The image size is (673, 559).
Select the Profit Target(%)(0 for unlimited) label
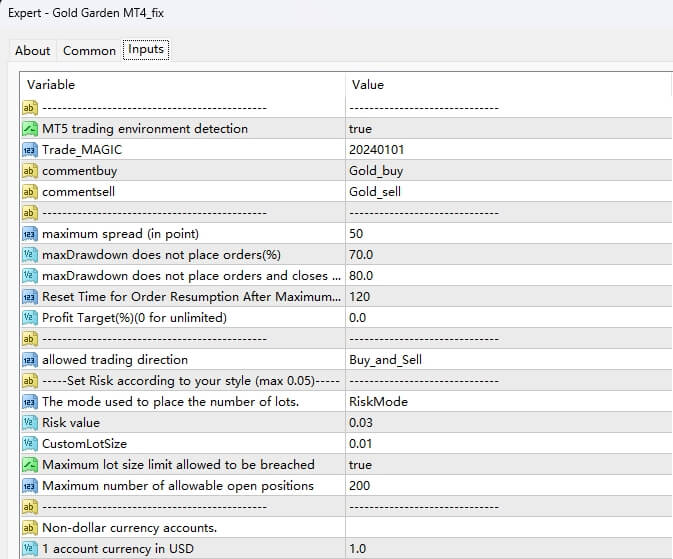point(134,317)
